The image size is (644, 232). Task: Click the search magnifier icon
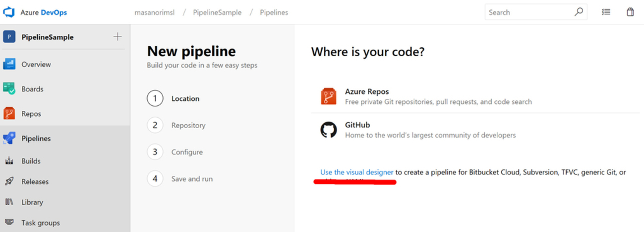pyautogui.click(x=579, y=12)
